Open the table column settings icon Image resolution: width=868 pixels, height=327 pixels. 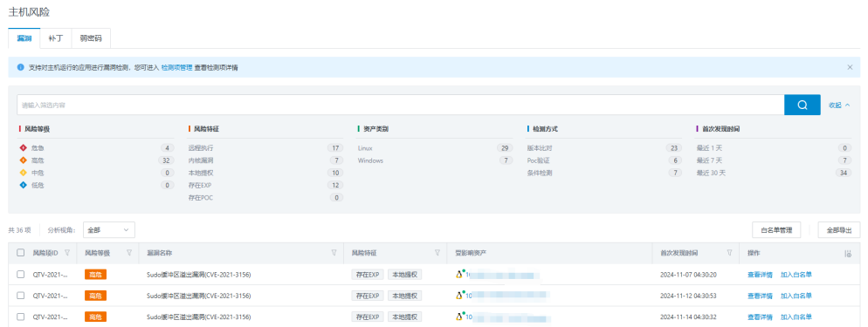pyautogui.click(x=847, y=253)
